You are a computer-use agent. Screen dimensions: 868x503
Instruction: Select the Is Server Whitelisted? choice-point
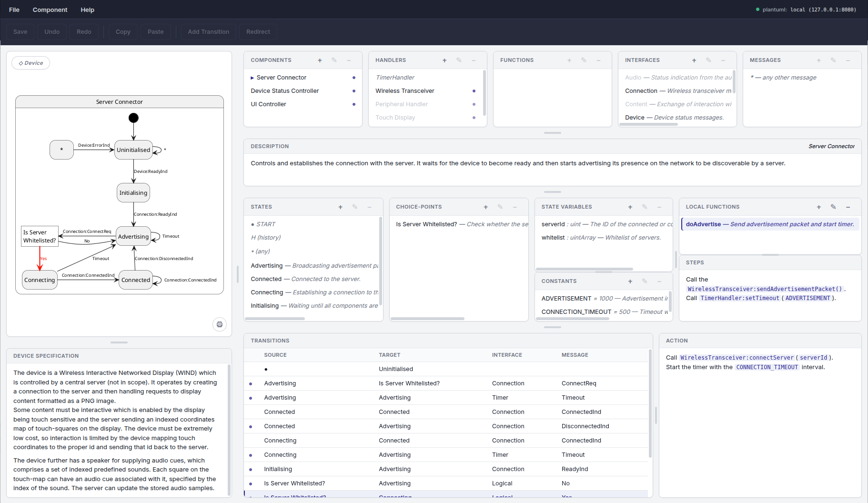point(459,224)
